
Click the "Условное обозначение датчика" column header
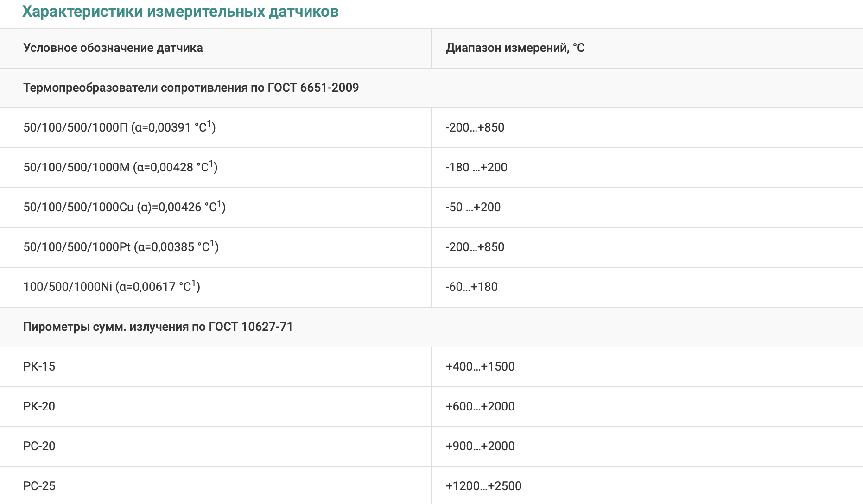(x=113, y=48)
